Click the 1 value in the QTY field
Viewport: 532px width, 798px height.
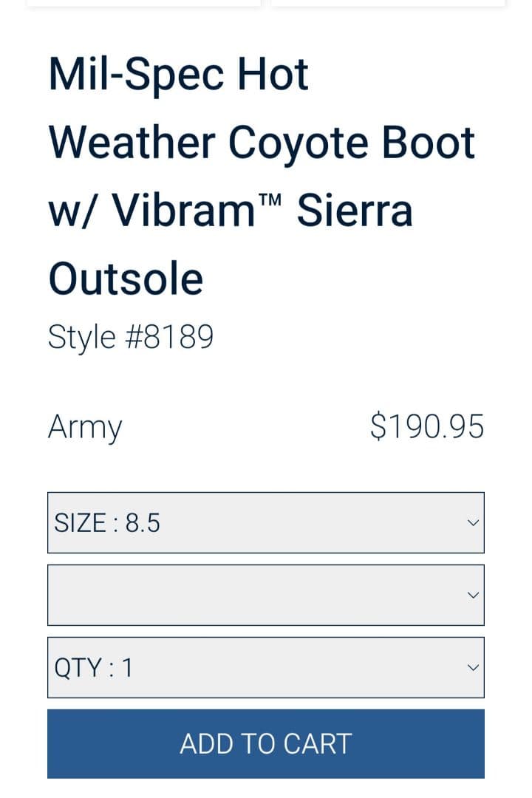[x=127, y=668]
